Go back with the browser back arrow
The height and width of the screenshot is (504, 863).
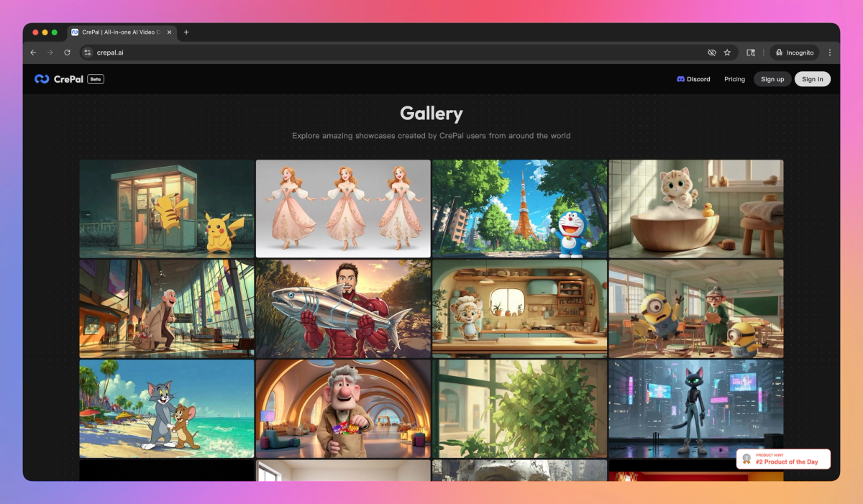click(33, 52)
